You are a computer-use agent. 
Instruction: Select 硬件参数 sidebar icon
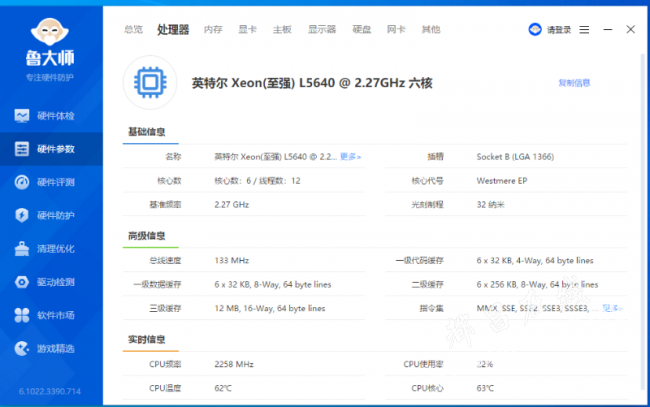click(22, 149)
